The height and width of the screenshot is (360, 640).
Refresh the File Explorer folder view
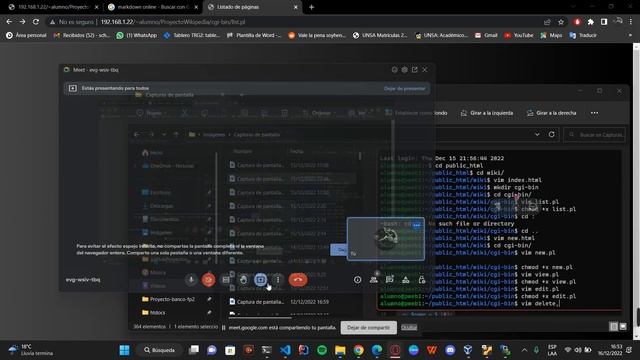[x=551, y=134]
